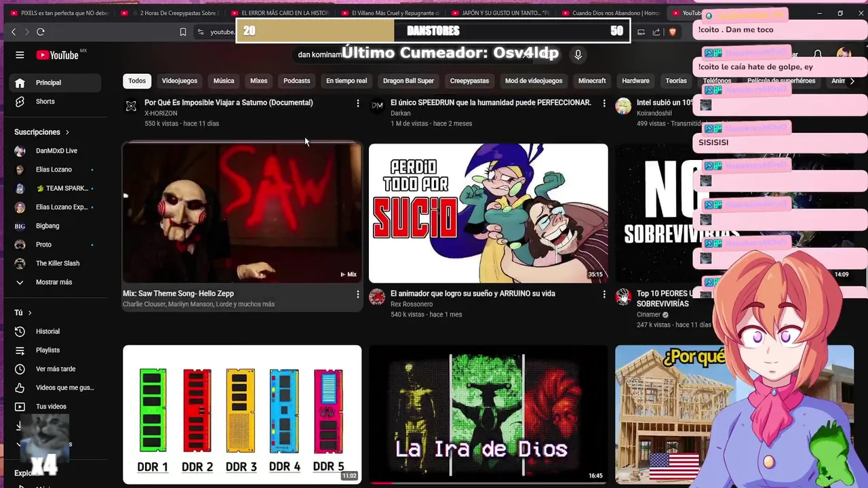The height and width of the screenshot is (488, 868).
Task: Switch to 2 Horas De Creepypastas tab
Action: 170,13
